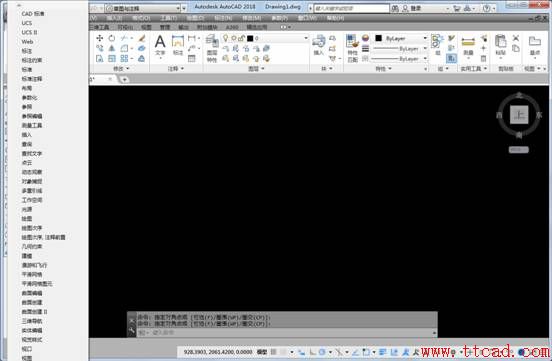Click the title bar keyword search field

click(351, 8)
